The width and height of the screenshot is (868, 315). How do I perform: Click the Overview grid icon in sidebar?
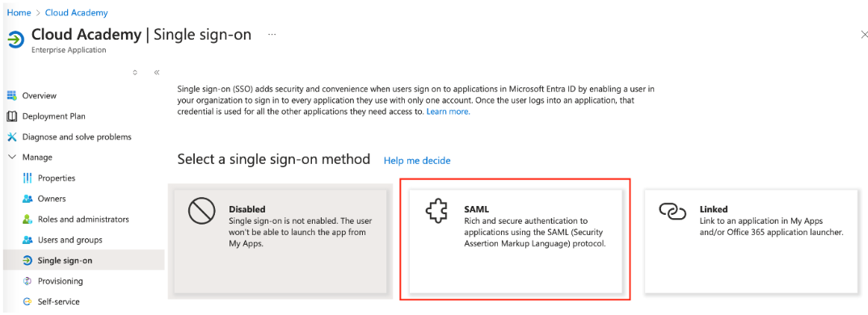click(x=11, y=96)
